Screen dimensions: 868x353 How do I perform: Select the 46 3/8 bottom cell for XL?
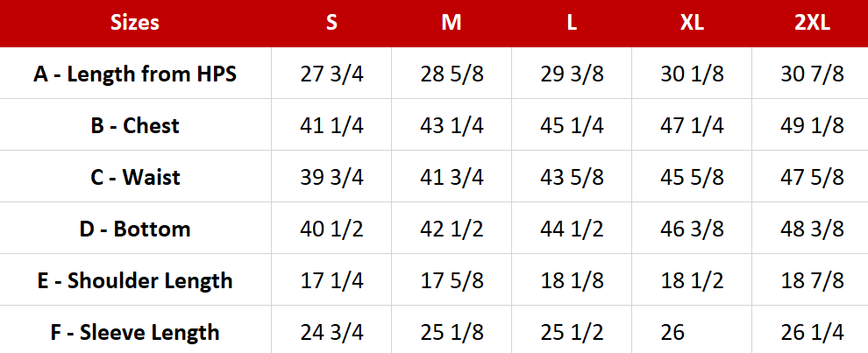coord(692,229)
